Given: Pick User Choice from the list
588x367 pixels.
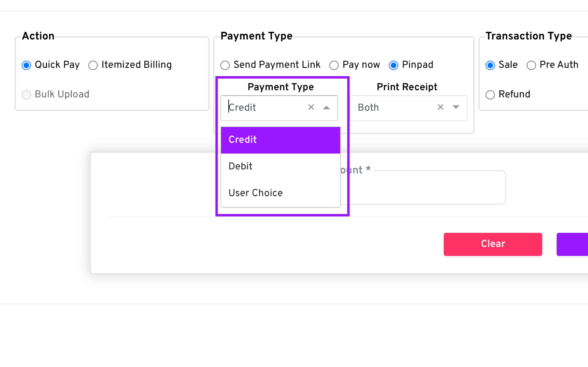Looking at the screenshot, I should pyautogui.click(x=280, y=193).
